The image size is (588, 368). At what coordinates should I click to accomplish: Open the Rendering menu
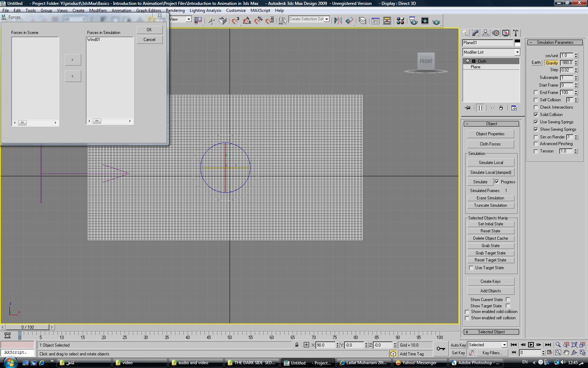(x=175, y=11)
